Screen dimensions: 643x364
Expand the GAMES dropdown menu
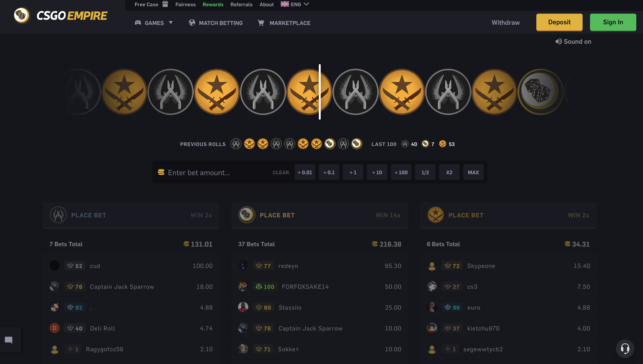[154, 23]
